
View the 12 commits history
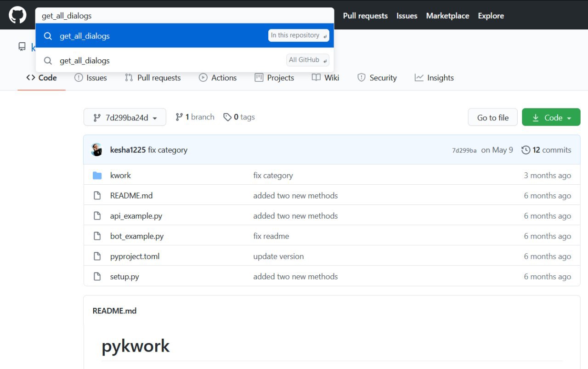pyautogui.click(x=547, y=150)
